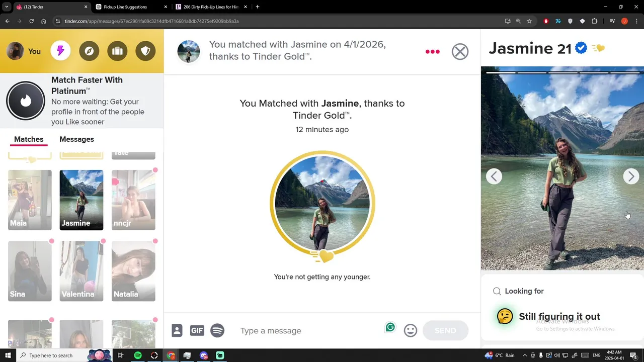Click the browser back arrow

[7, 21]
